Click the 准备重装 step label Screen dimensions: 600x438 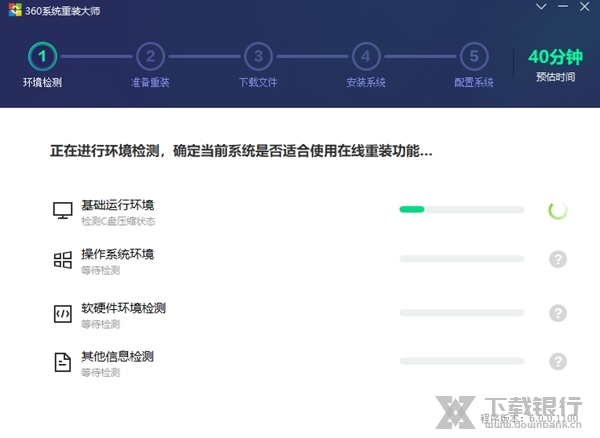pyautogui.click(x=150, y=82)
